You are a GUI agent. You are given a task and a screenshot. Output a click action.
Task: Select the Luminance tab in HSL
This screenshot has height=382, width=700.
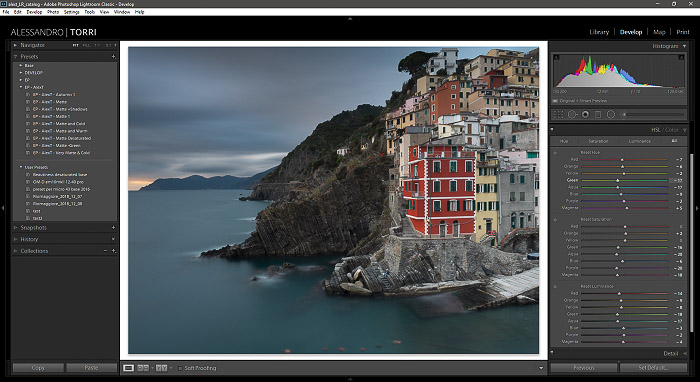(640, 141)
